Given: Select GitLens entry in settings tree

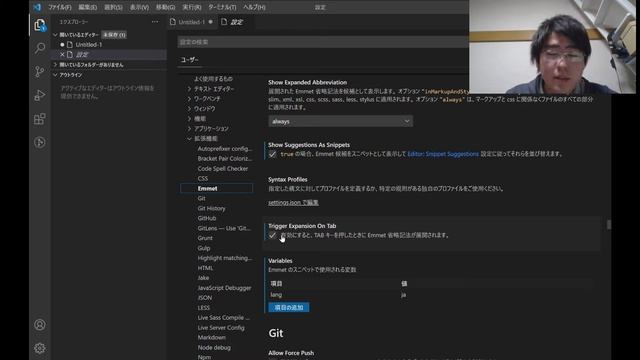Looking at the screenshot, I should click(x=224, y=228).
